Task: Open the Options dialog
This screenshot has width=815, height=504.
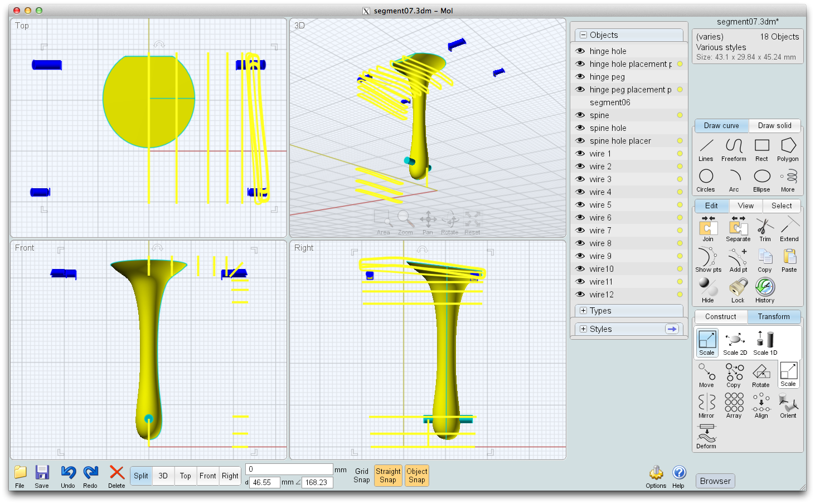Action: (x=656, y=477)
